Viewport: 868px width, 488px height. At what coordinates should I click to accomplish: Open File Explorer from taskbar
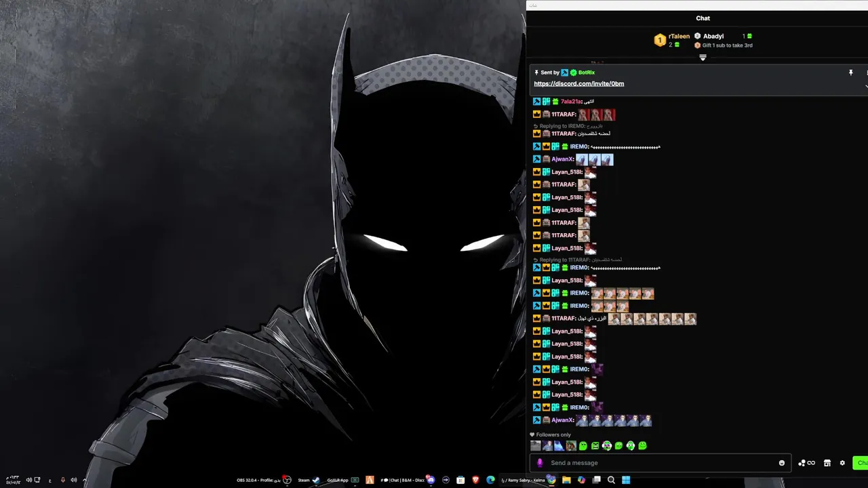click(566, 480)
